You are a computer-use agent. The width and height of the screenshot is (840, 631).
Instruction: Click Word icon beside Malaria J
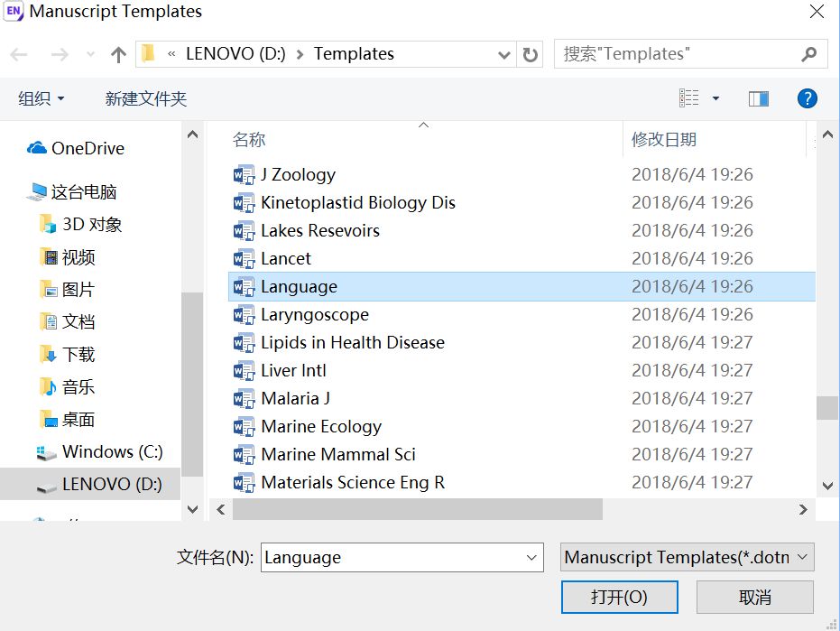[244, 399]
